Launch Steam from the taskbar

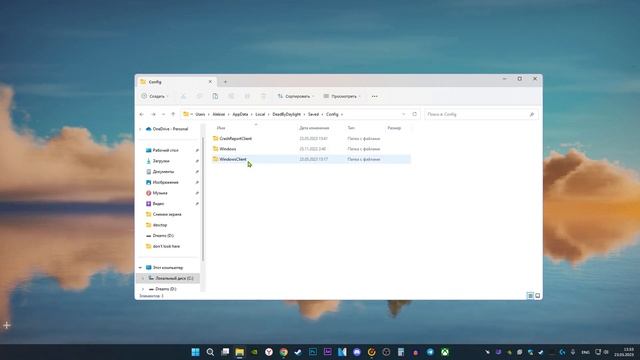pyautogui.click(x=298, y=352)
